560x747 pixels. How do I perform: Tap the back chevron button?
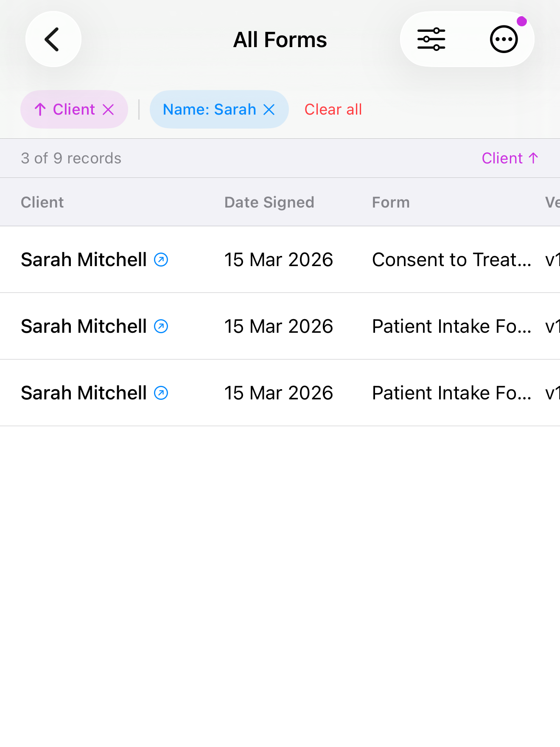[x=53, y=39]
